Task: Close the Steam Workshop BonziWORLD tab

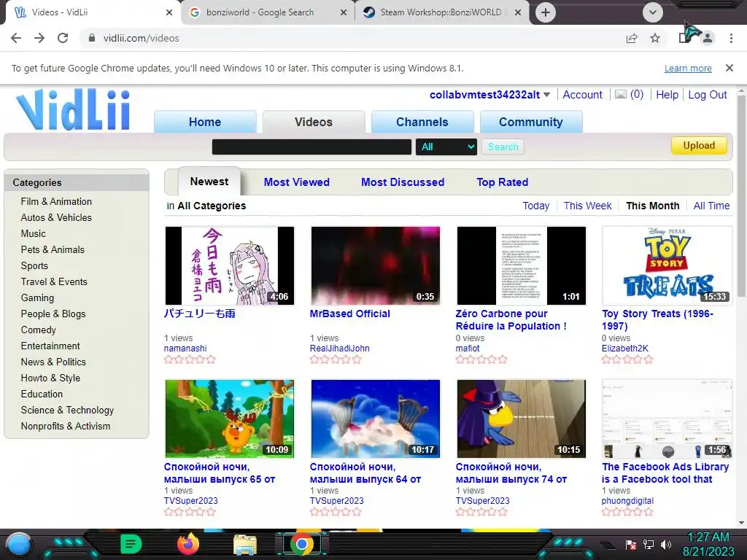Action: point(518,12)
